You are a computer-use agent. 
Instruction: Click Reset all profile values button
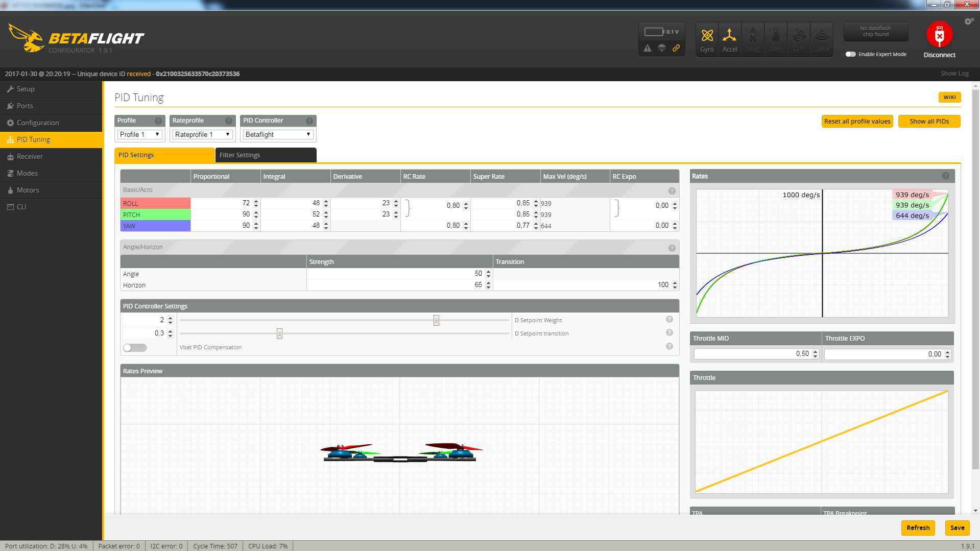click(x=857, y=122)
